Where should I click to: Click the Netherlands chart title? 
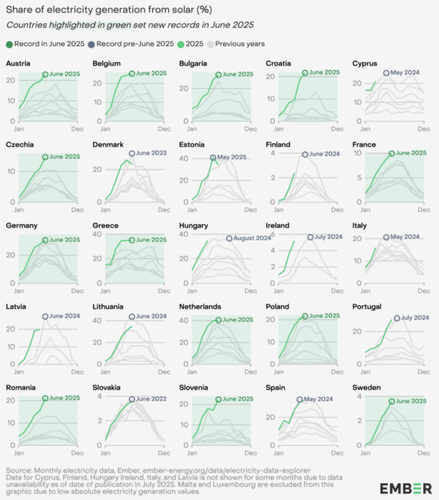pos(200,307)
